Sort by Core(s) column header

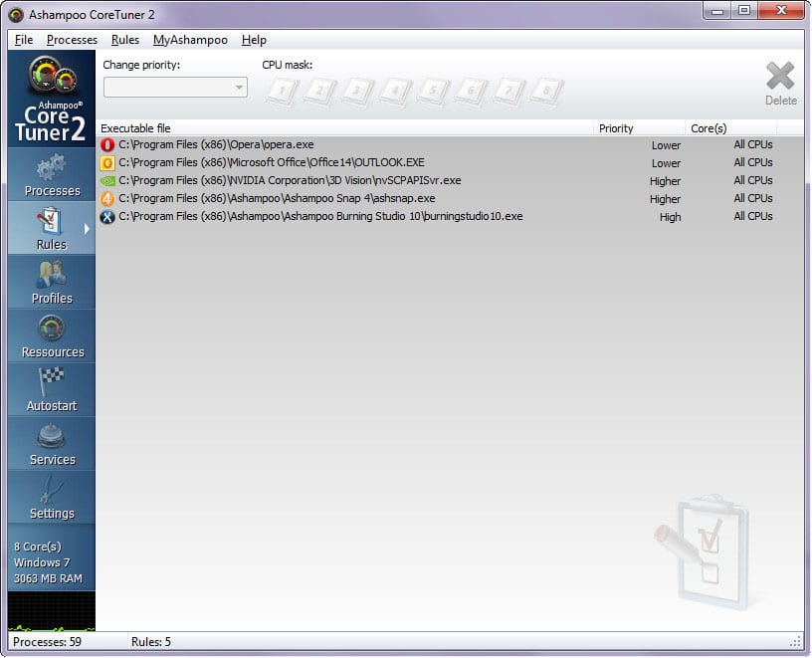point(730,128)
